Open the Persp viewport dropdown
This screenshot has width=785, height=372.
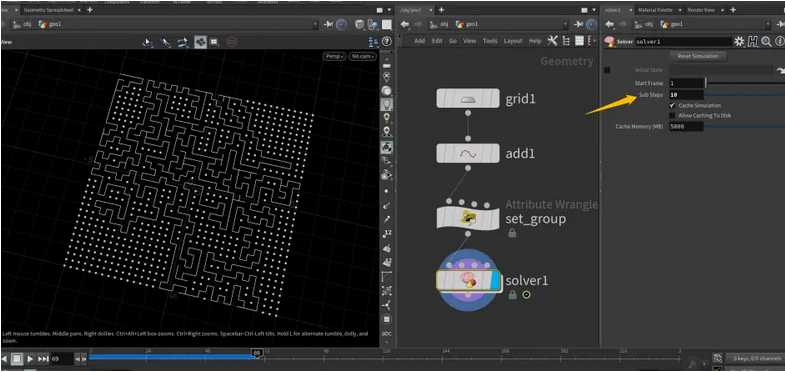335,56
